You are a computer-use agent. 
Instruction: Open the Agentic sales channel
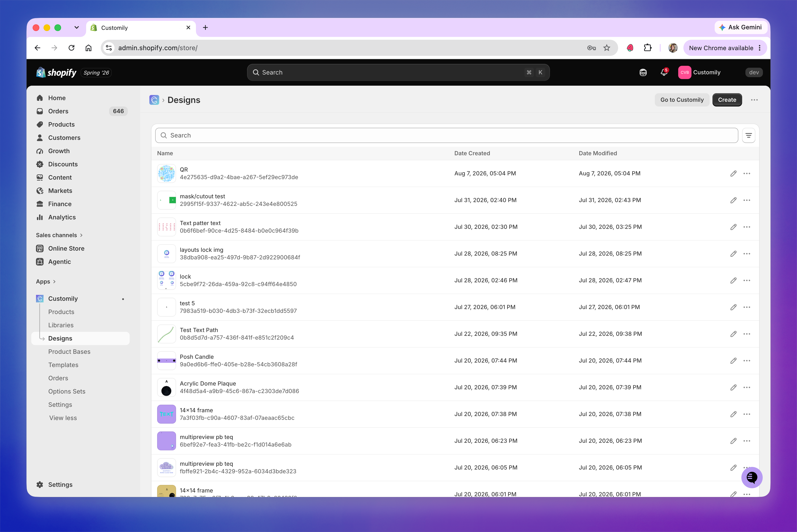click(x=80, y=262)
